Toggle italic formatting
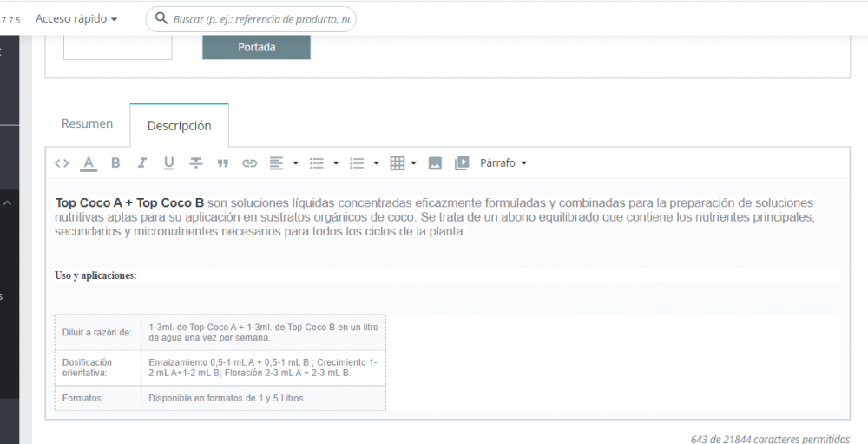 point(142,163)
